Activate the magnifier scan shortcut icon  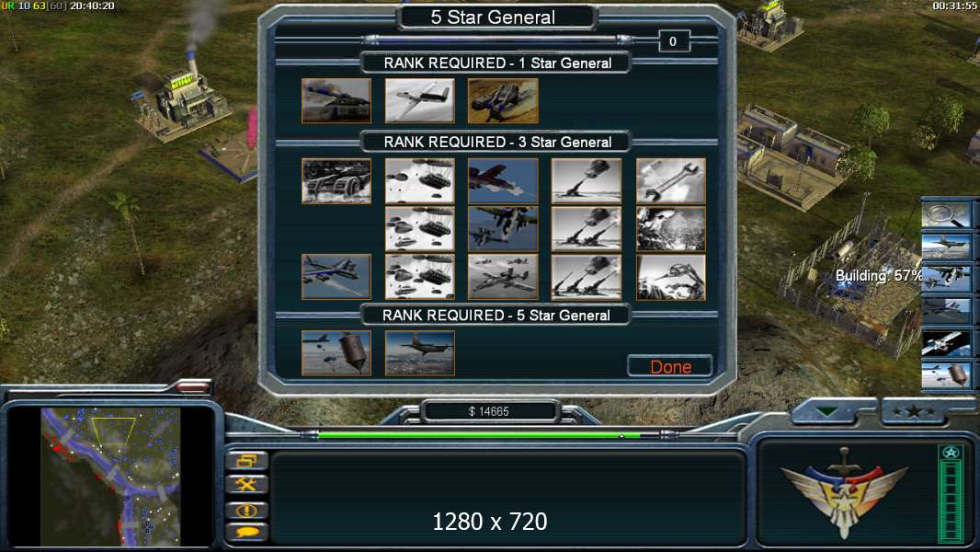click(946, 214)
